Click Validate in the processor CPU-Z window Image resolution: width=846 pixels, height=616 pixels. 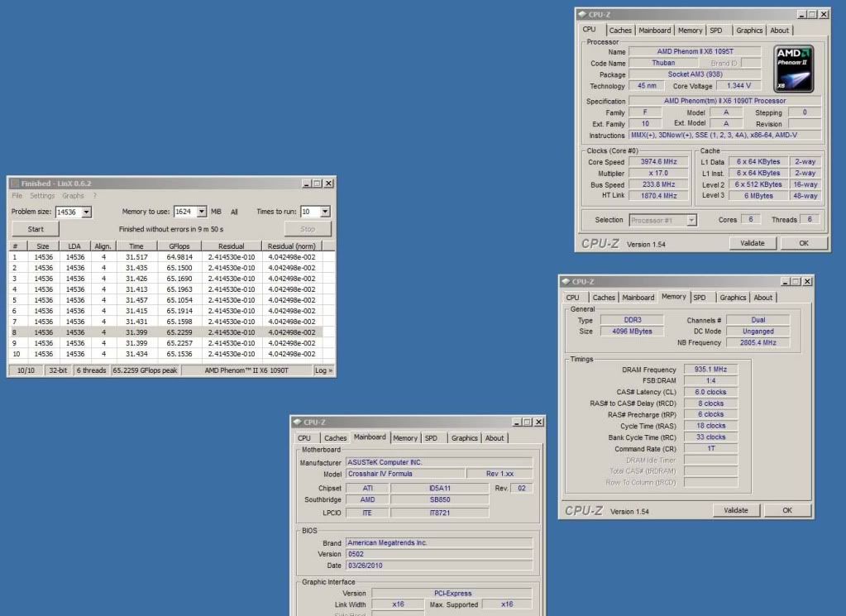(x=752, y=243)
